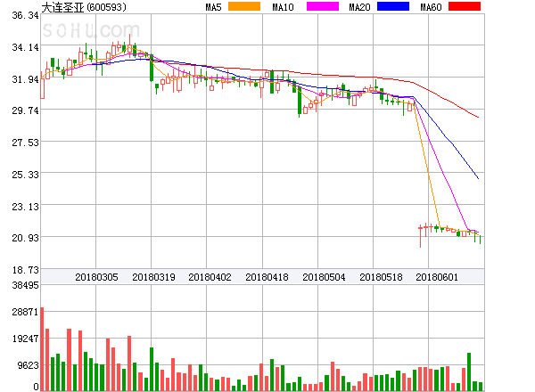The width and height of the screenshot is (535, 392).
Task: Click the tall green volume bar near chart end
Action: pyautogui.click(x=469, y=372)
